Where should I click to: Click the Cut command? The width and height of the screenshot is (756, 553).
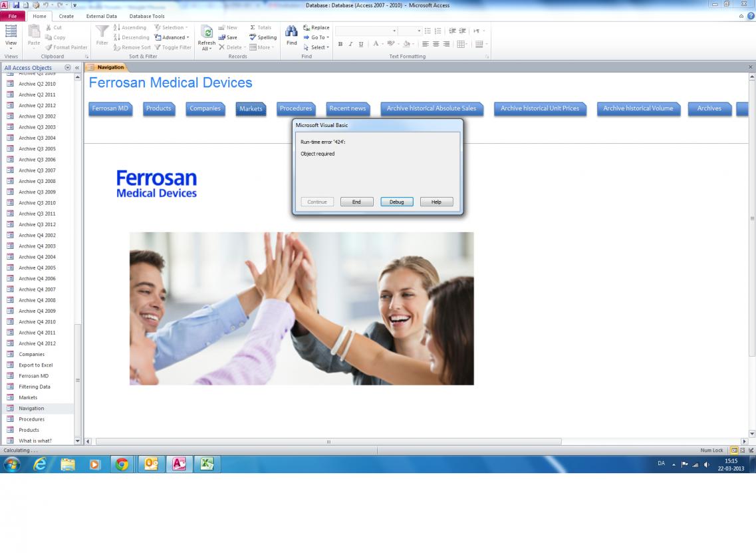click(x=53, y=27)
